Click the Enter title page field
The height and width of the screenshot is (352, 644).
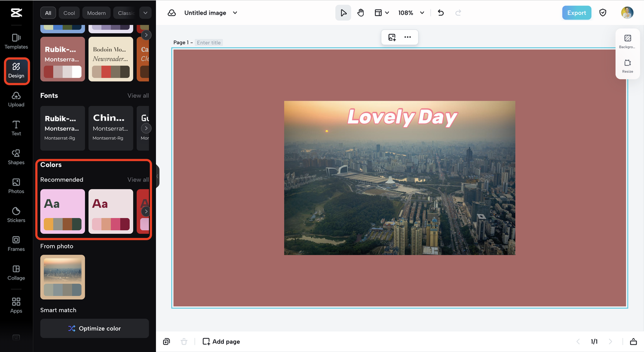pyautogui.click(x=209, y=43)
